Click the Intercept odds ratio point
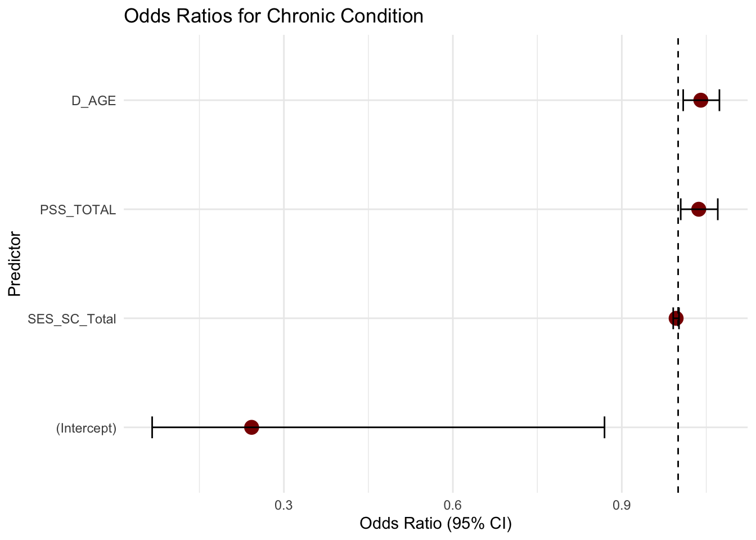 point(251,427)
